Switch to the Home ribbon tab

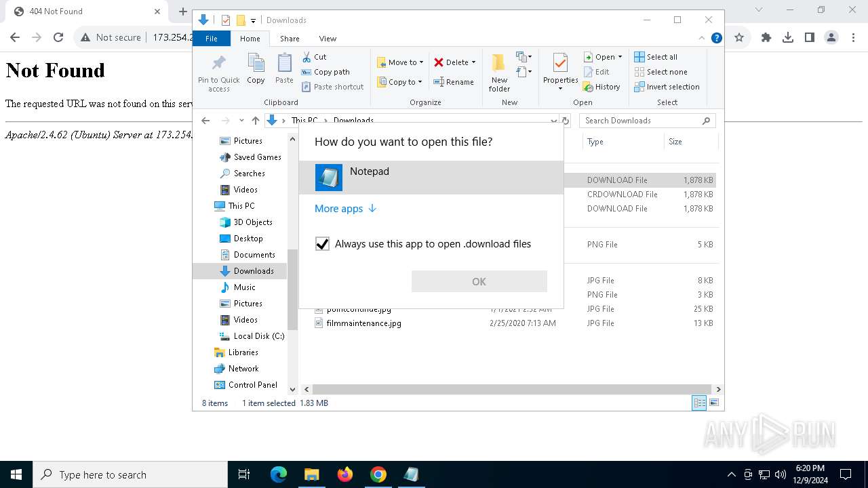point(250,39)
